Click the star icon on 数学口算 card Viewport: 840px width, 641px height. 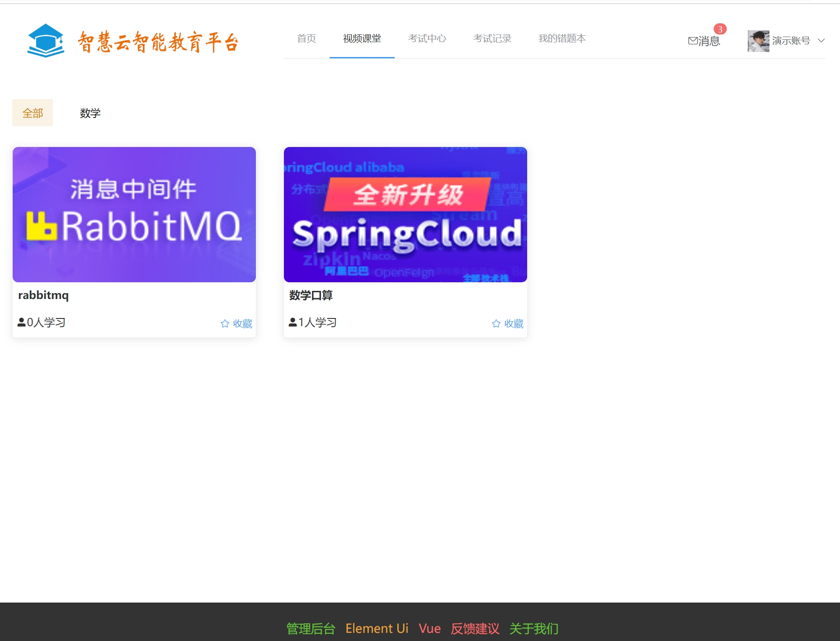[496, 323]
